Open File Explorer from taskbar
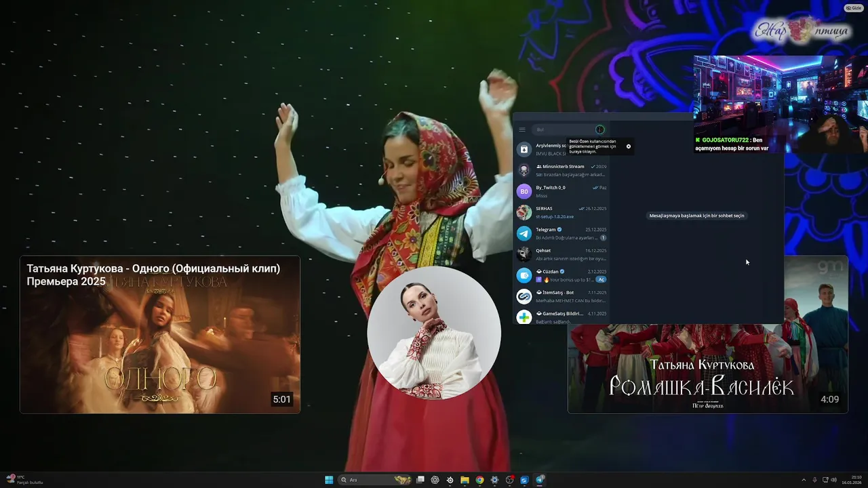The height and width of the screenshot is (488, 868). click(x=465, y=480)
